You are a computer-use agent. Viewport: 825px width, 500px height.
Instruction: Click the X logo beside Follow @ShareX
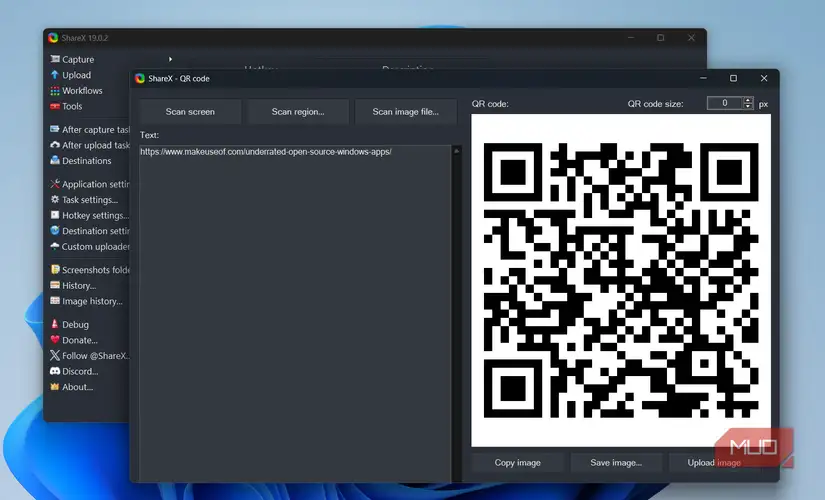[55, 355]
